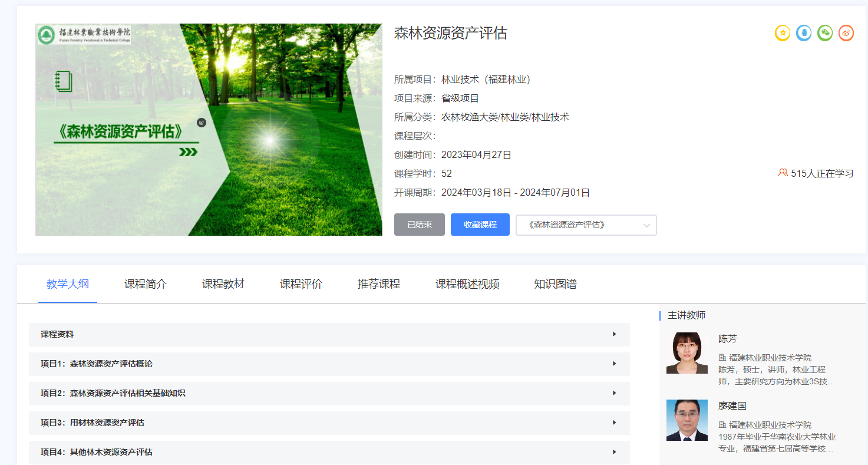Click the notebook icon on course banner
Screen dimensions: 868x465
click(64, 81)
